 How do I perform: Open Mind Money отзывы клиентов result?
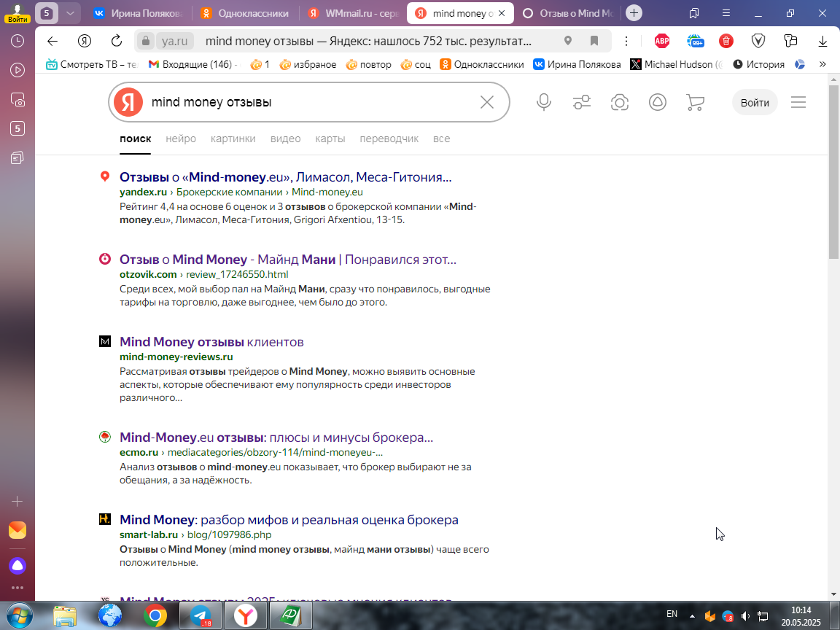pos(211,342)
